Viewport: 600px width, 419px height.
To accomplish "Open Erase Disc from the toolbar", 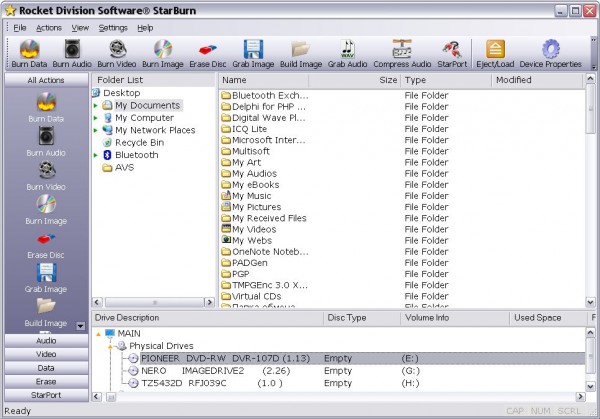I will coord(205,52).
